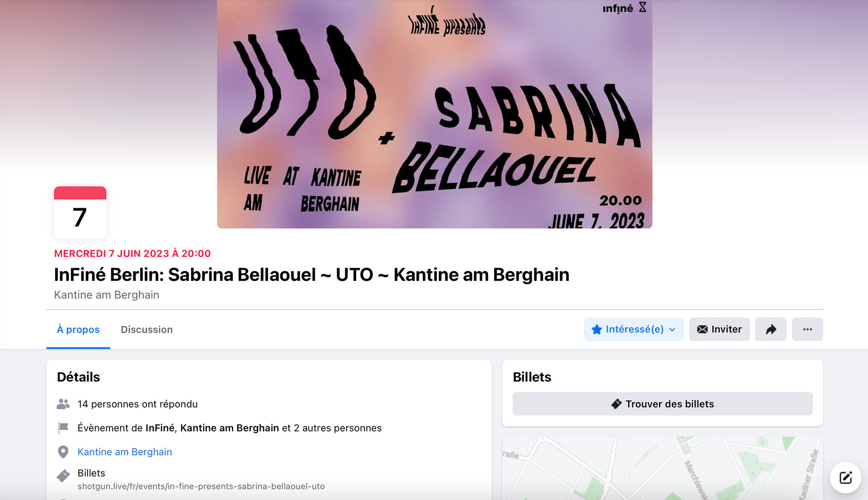Screen dimensions: 868x500
Task: Click the location pin icon
Action: pyautogui.click(x=63, y=452)
